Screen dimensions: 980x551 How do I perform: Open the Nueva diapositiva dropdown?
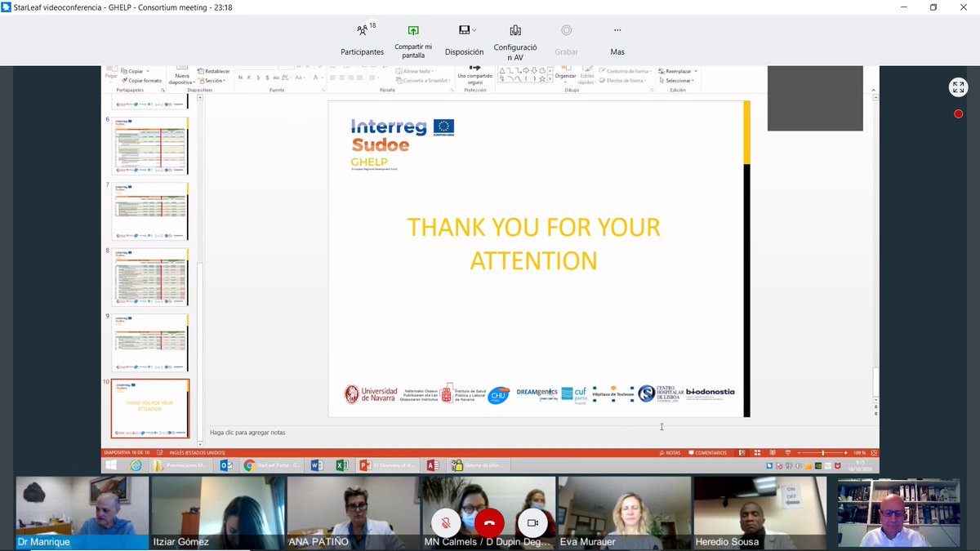[x=181, y=79]
